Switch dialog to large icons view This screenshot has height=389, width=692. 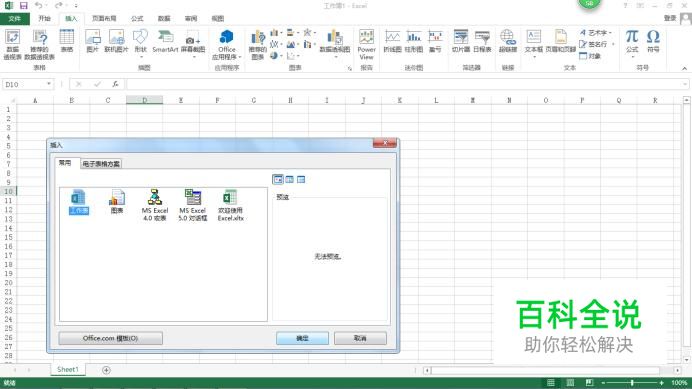278,179
